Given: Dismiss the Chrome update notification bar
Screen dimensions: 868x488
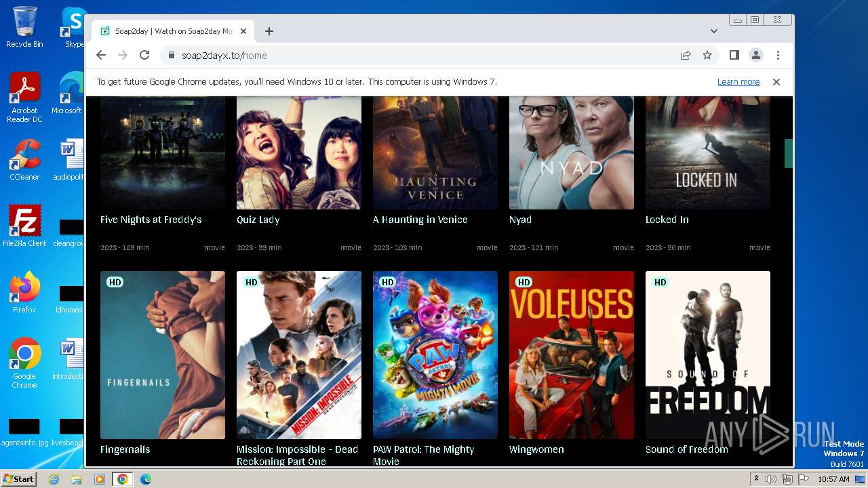Looking at the screenshot, I should point(776,82).
